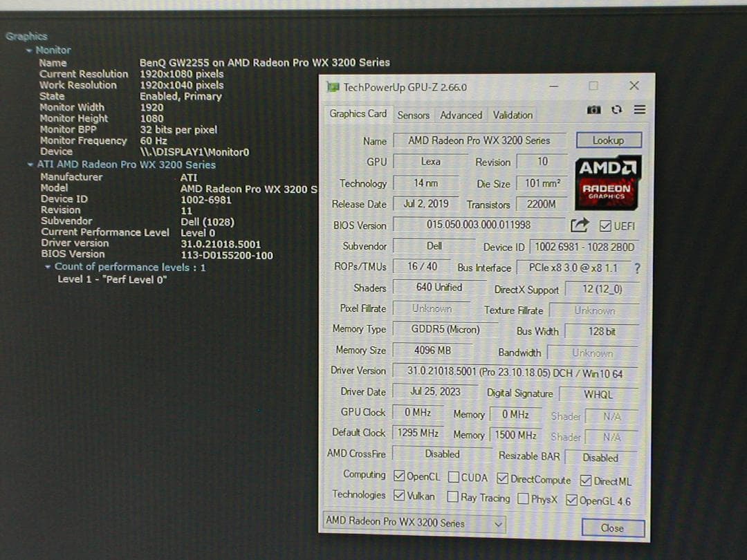This screenshot has width=747, height=560.
Task: Select the Device ID 1002-6981 row
Action: 136,200
